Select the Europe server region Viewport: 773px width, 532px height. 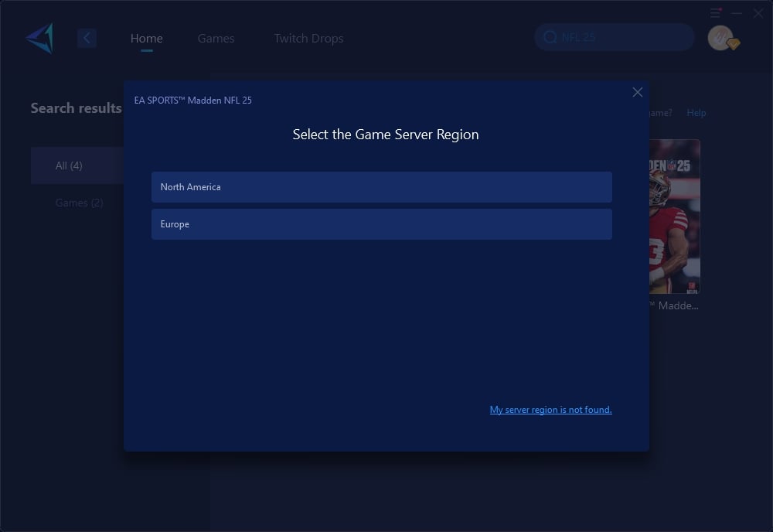click(x=382, y=223)
